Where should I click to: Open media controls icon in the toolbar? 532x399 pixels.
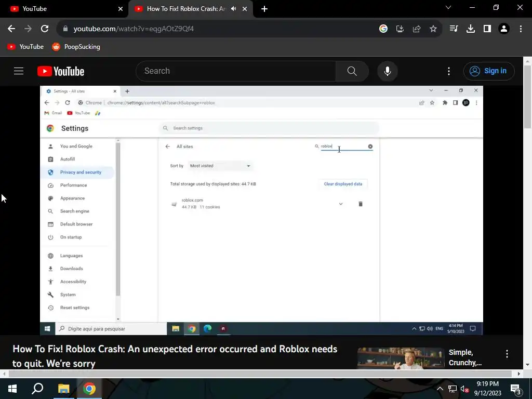click(454, 29)
